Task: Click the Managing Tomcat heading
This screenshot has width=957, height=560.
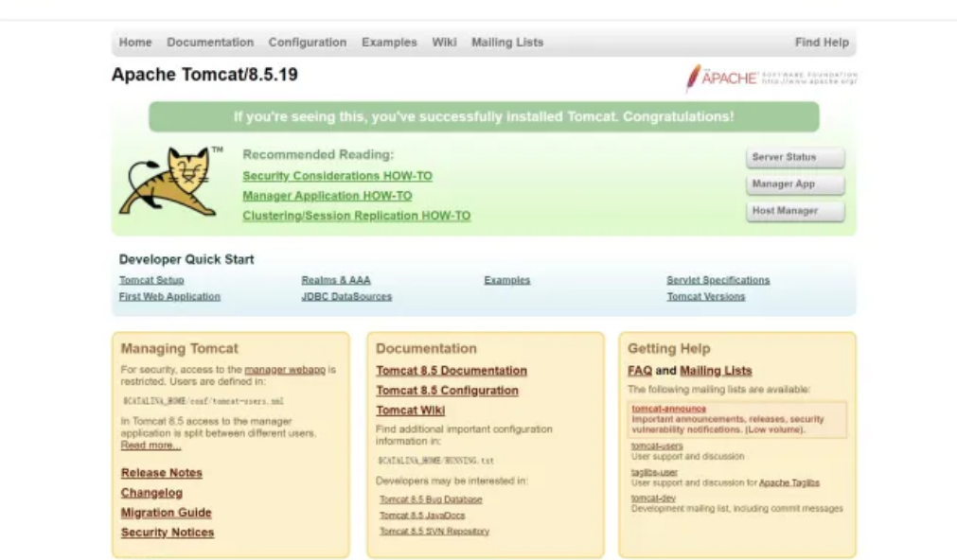Action: click(180, 349)
